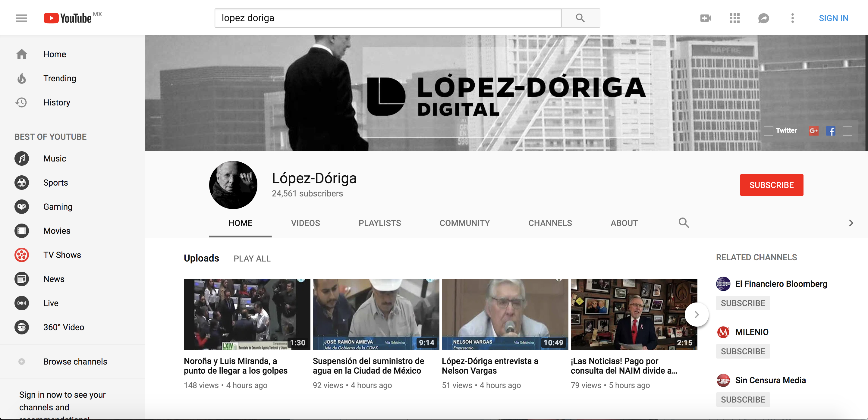Screen dimensions: 868x420
Task: Open the video upload icon
Action: coord(706,18)
